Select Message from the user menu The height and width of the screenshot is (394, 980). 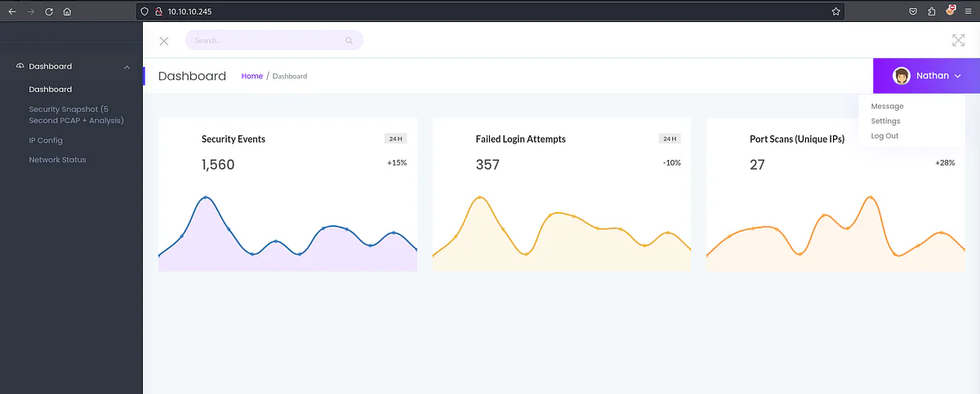(x=887, y=106)
